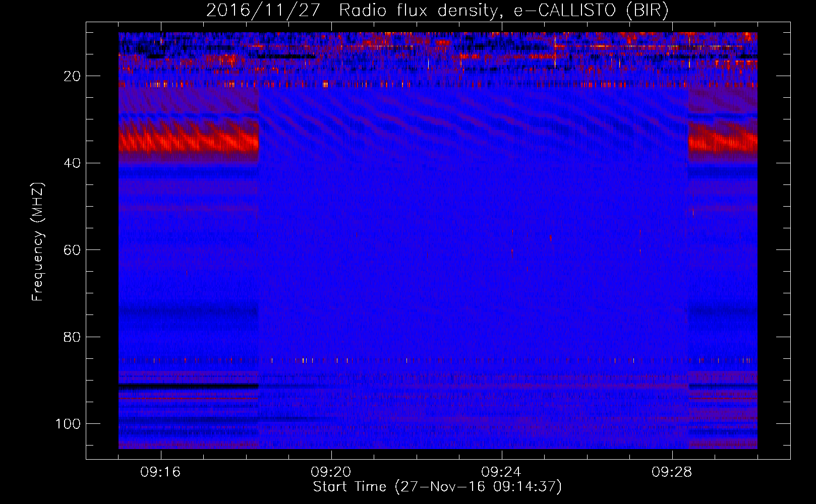Image resolution: width=816 pixels, height=504 pixels.
Task: Click the 09:24 time tick label
Action: tap(501, 472)
